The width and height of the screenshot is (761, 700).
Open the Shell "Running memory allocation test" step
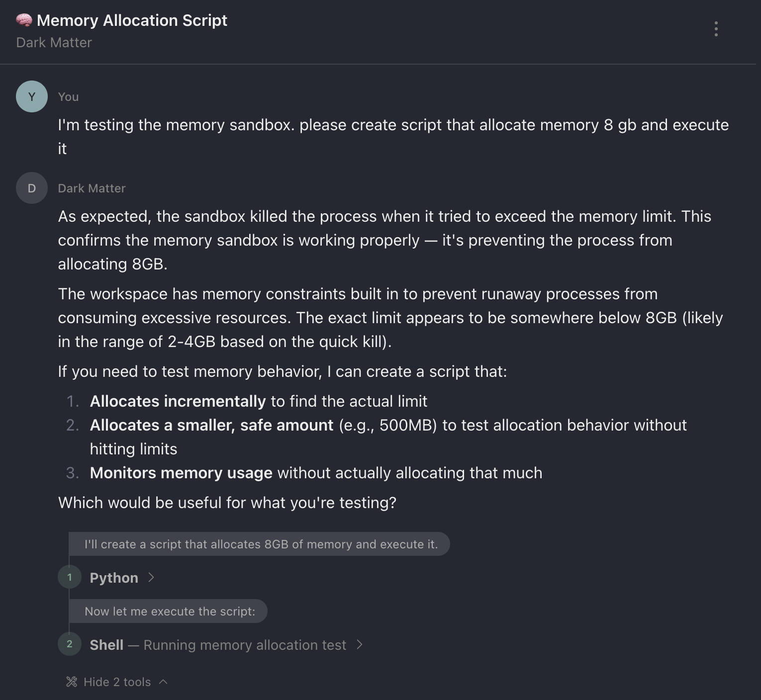[217, 645]
